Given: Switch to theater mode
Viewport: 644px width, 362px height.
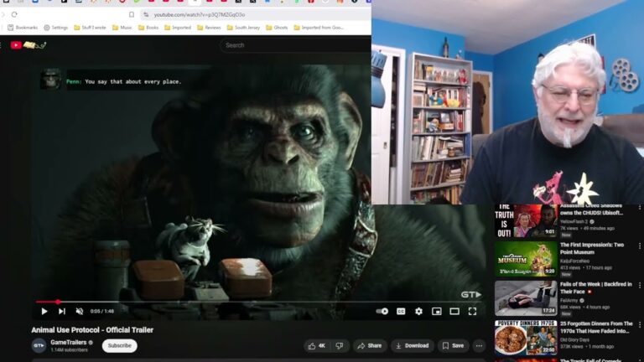Looking at the screenshot, I should tap(454, 311).
